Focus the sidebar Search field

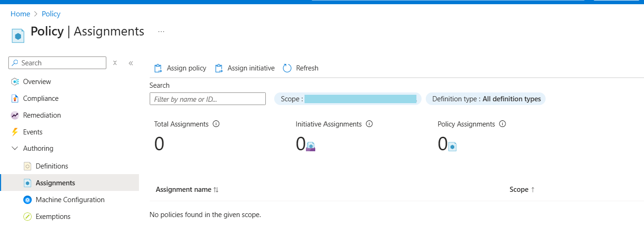(x=57, y=63)
